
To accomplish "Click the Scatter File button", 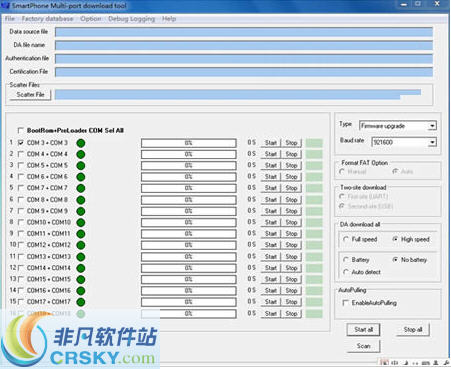I will [30, 95].
